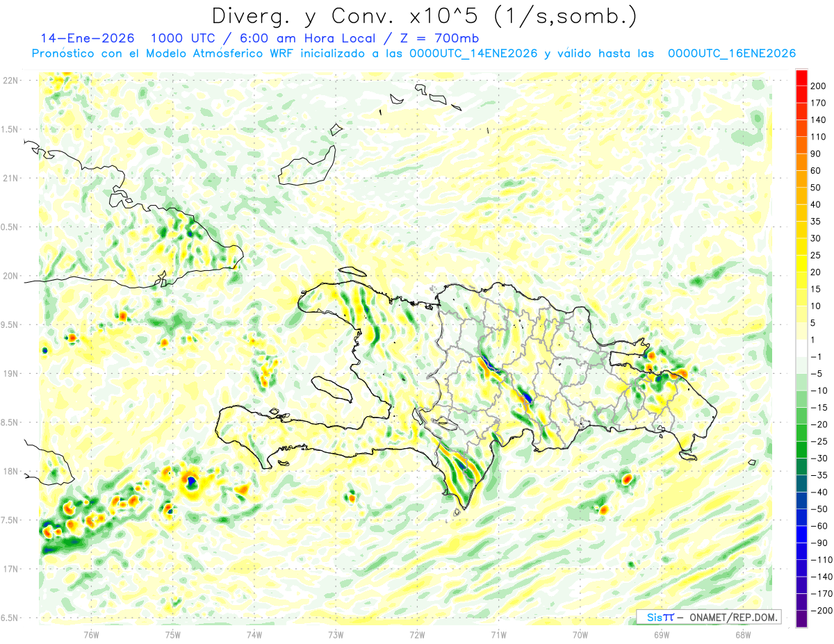Click the "0000UTC_16ENE2026" valid-until text
The width and height of the screenshot is (834, 644).
731,53
